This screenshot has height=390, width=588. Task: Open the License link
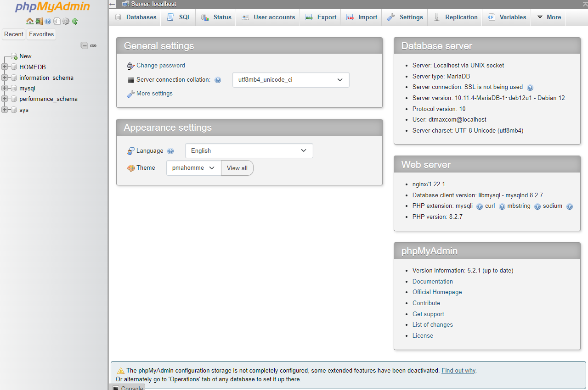(423, 336)
